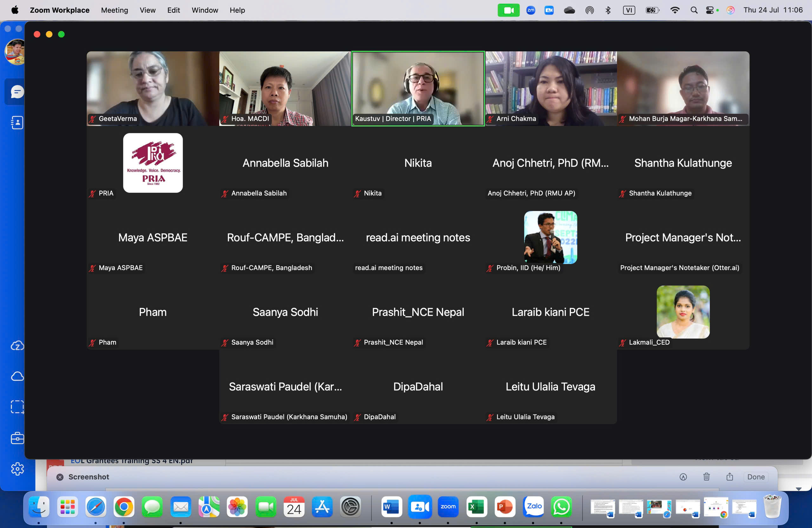Click the user profile avatar in sidebar
The image size is (812, 528).
[x=15, y=52]
